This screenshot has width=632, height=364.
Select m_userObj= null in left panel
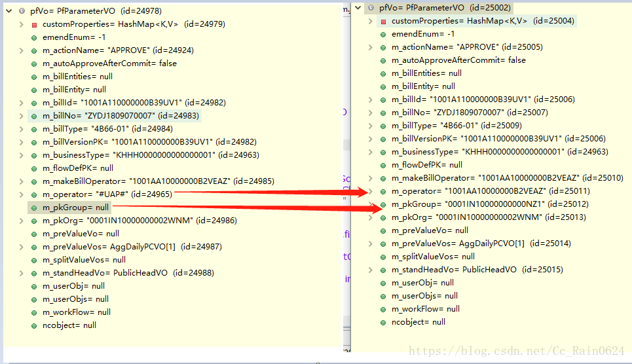click(73, 286)
